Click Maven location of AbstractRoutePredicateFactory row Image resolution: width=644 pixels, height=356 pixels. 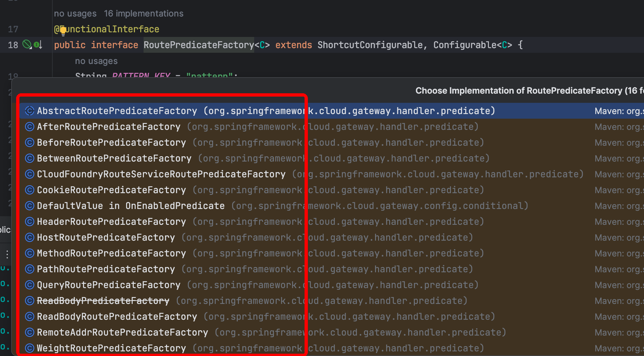pyautogui.click(x=619, y=111)
